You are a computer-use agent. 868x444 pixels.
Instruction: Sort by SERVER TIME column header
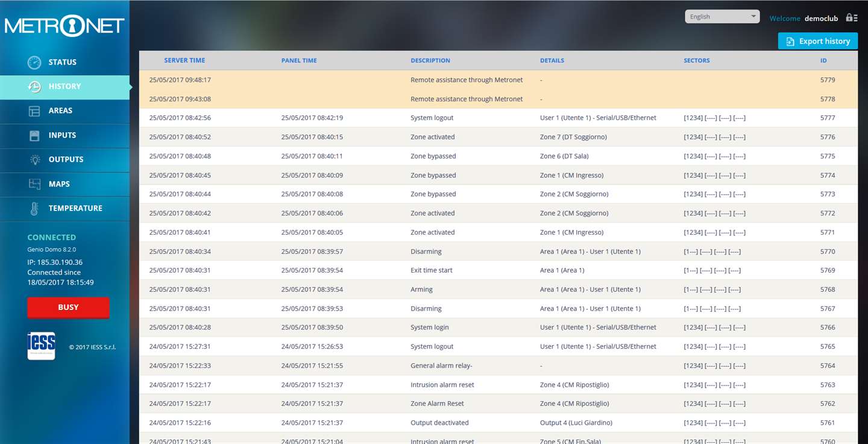(184, 60)
